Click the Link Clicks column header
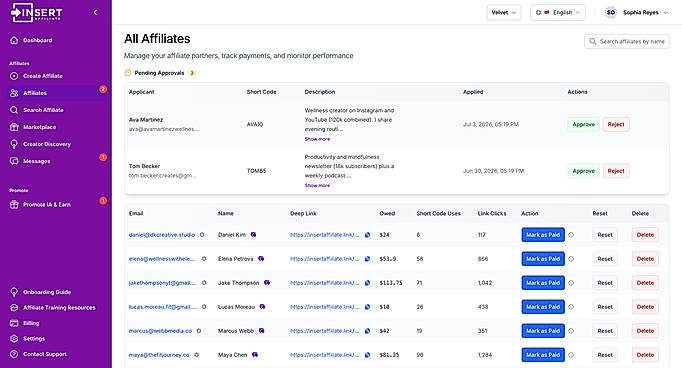 pyautogui.click(x=492, y=214)
